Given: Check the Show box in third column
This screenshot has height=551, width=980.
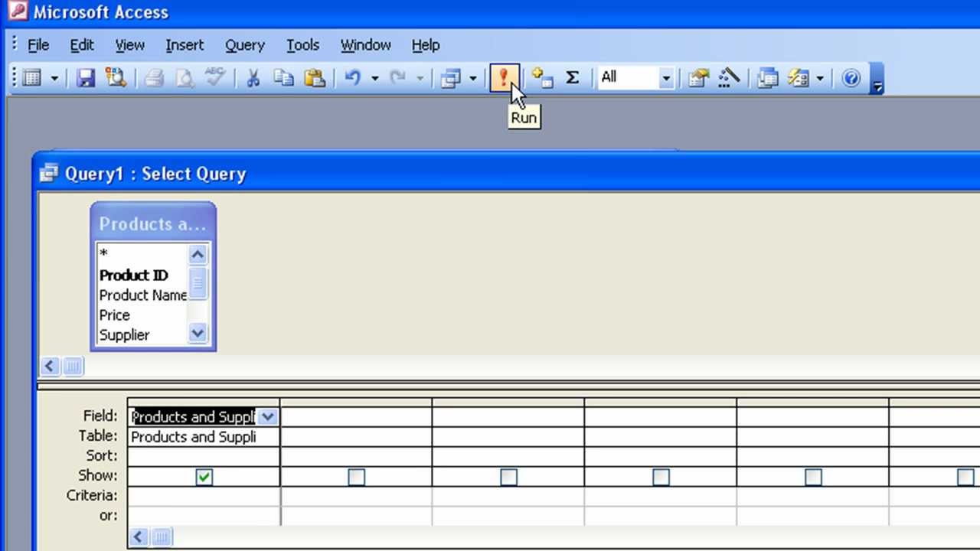Looking at the screenshot, I should pyautogui.click(x=508, y=477).
